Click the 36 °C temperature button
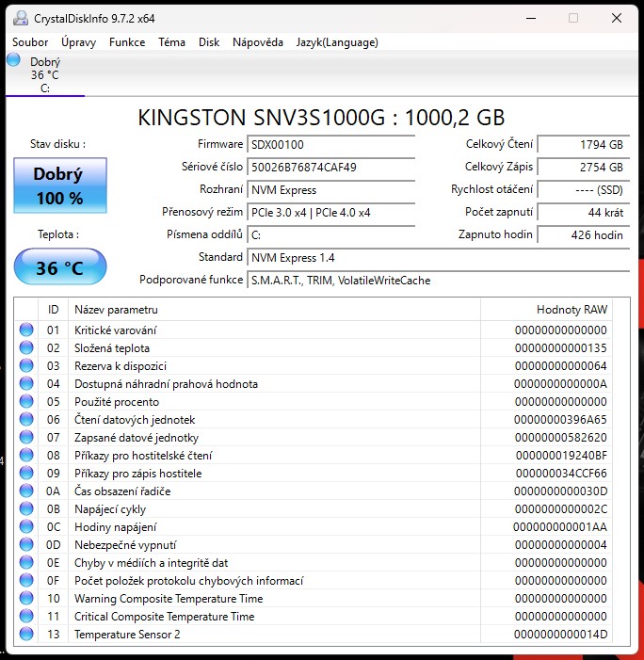Viewport: 644px width, 660px height. click(x=59, y=268)
